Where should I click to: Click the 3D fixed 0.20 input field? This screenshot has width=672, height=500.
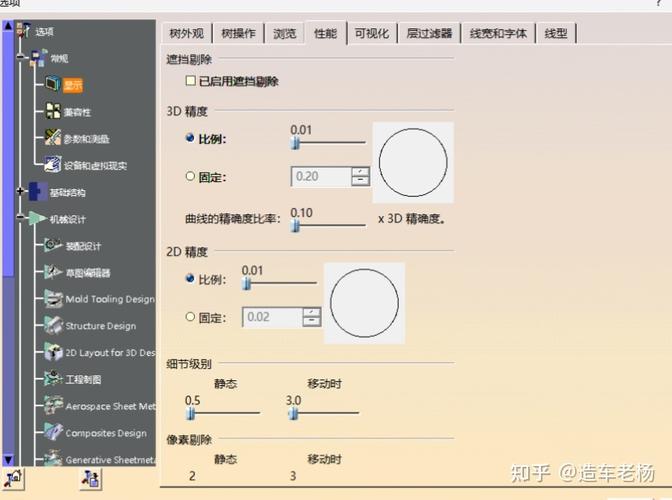321,177
